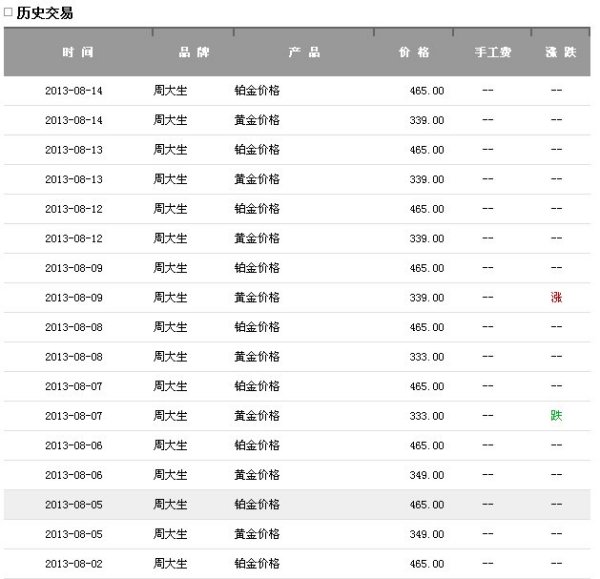Click the 品牌 column header
Image resolution: width=600 pixels, height=579 pixels.
tap(194, 52)
